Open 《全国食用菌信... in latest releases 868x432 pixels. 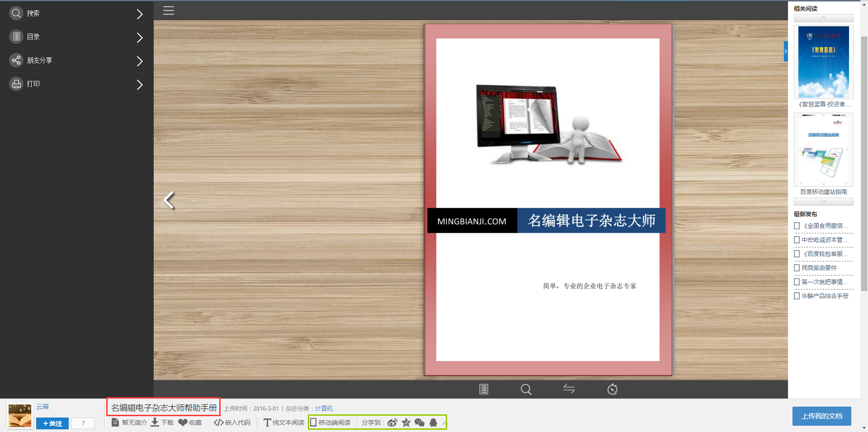825,226
